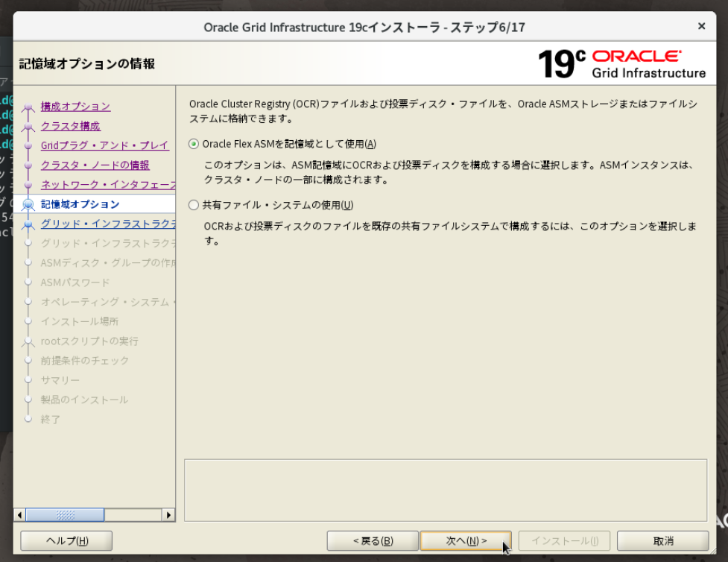Screen dimensions: 728x562
Task: Click the current 記憶域オプション step node icon
Action: click(x=28, y=204)
